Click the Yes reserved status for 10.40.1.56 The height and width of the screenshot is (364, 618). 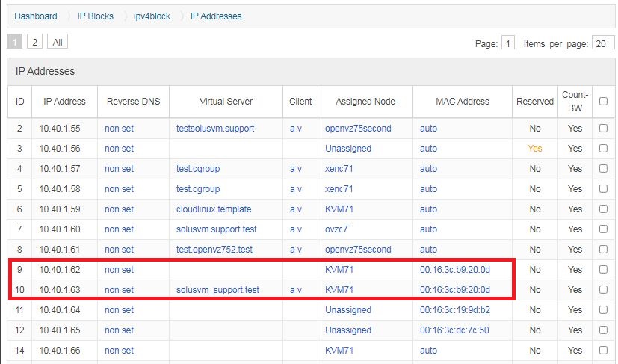[x=534, y=149]
